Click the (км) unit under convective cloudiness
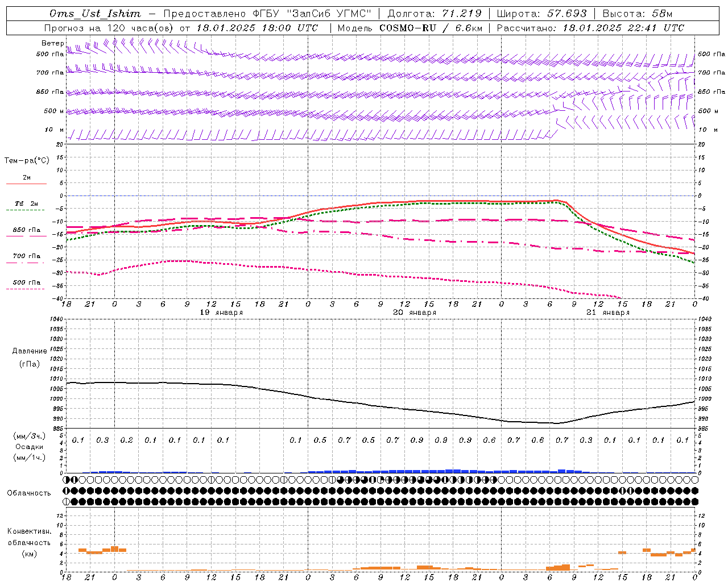The height and width of the screenshot is (582, 728). pyautogui.click(x=29, y=554)
